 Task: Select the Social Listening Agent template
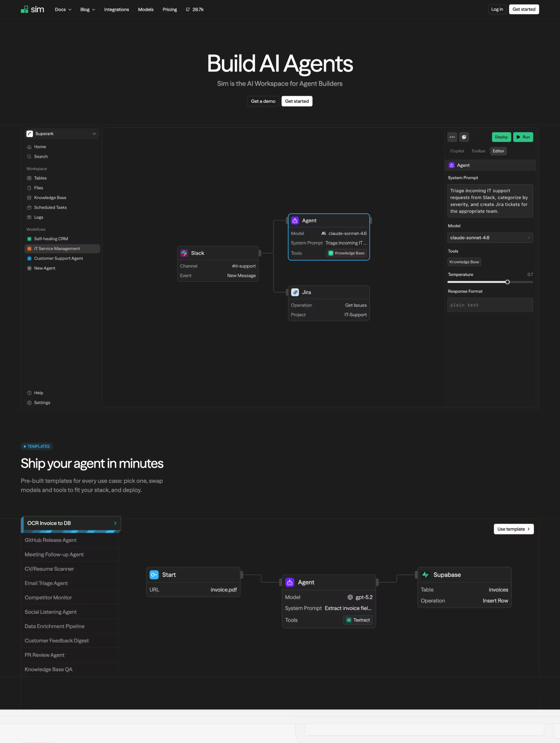click(x=70, y=612)
